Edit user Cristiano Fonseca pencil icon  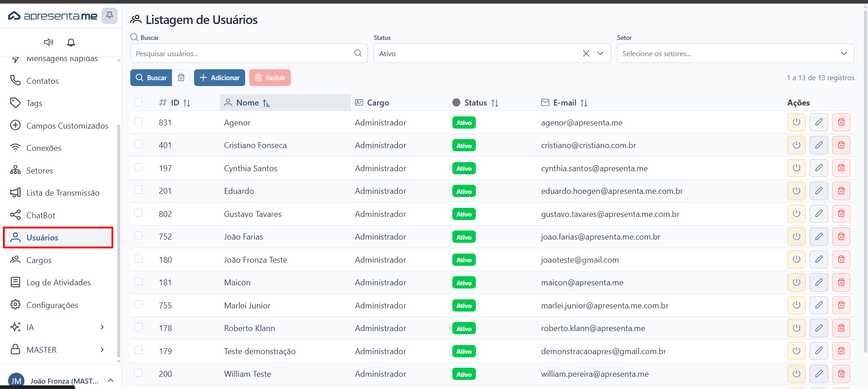[819, 145]
